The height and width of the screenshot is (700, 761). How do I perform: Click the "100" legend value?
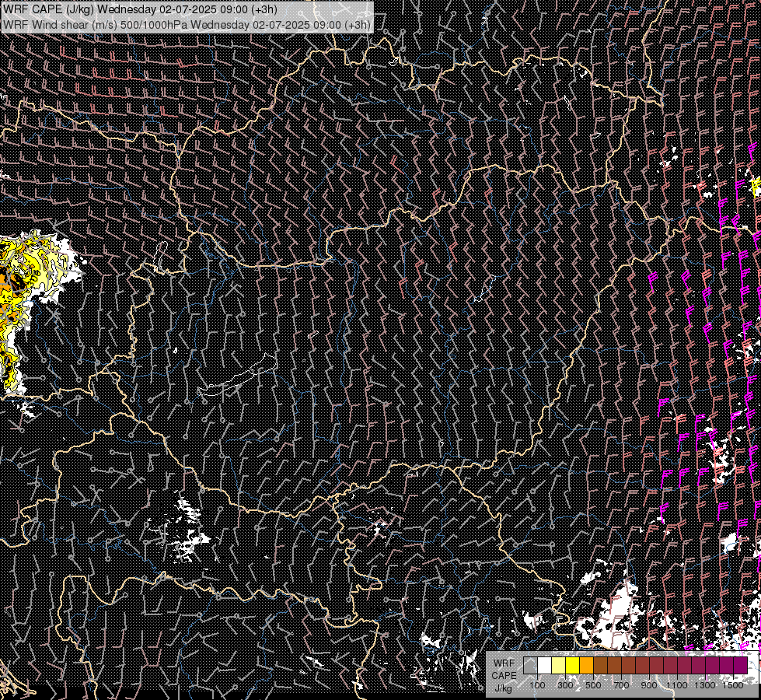[538, 685]
